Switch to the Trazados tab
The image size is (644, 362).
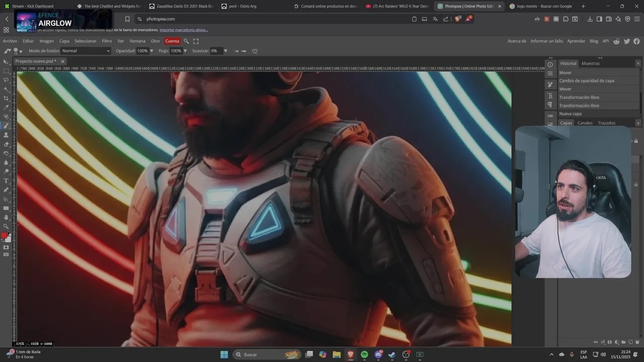[x=606, y=123]
